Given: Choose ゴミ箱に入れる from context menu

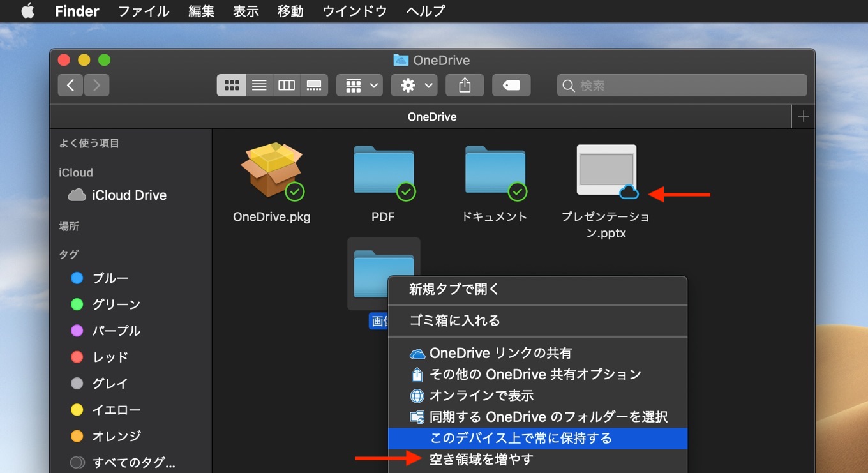Looking at the screenshot, I should click(537, 320).
